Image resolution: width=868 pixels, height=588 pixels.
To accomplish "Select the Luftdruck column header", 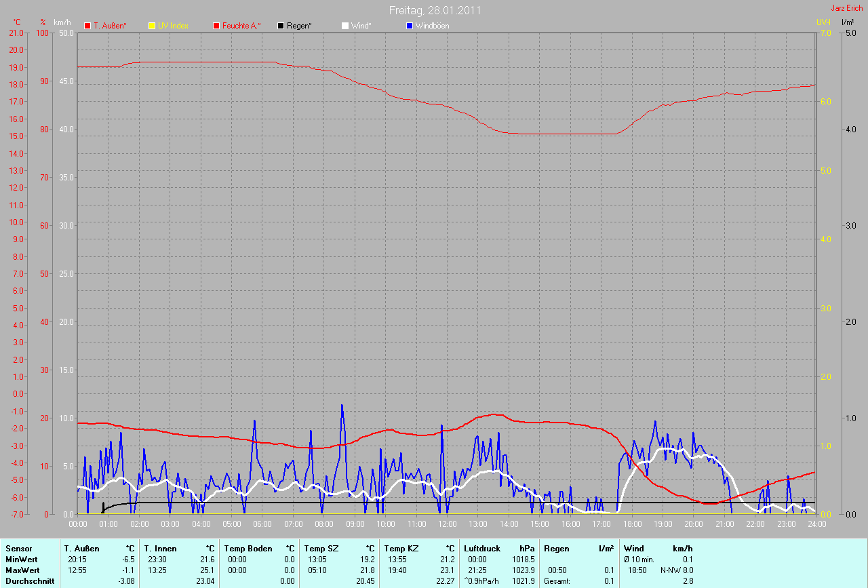I will (481, 548).
